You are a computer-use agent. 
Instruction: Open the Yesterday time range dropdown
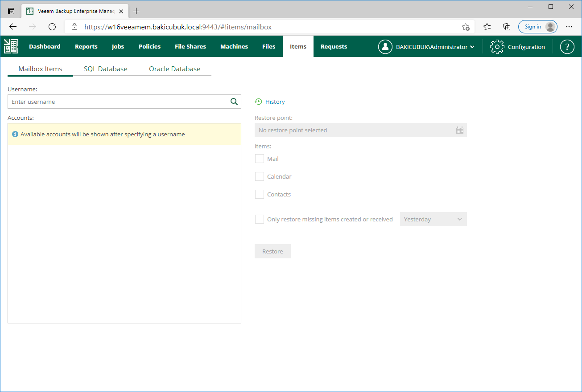(433, 219)
